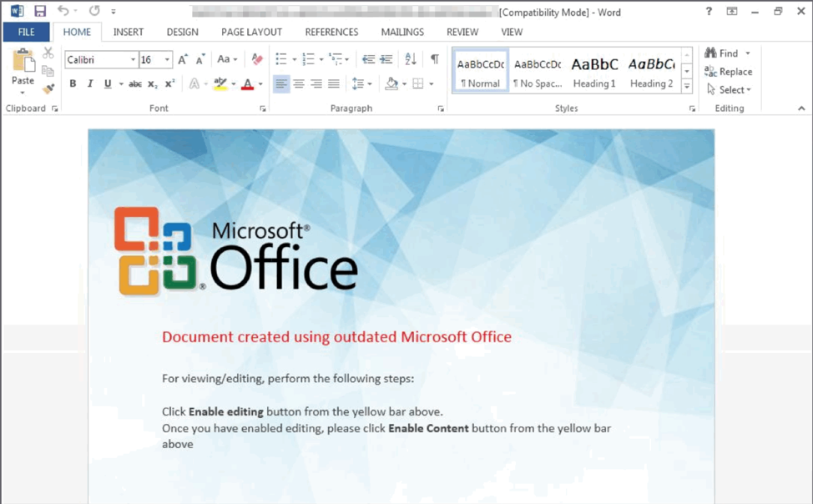This screenshot has width=813, height=504.
Task: Click the Find binoculars button
Action: click(x=721, y=53)
